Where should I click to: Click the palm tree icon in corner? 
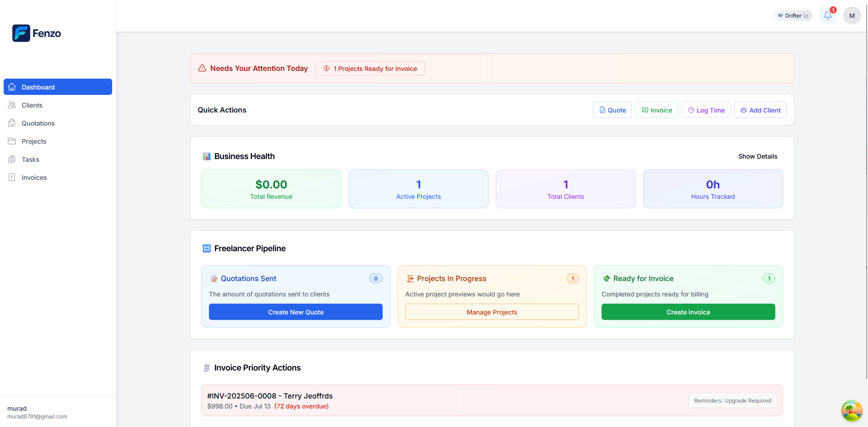point(852,411)
